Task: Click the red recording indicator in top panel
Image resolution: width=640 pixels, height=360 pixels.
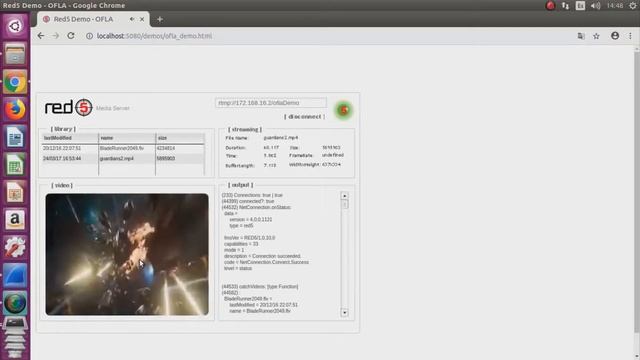Action: point(550,5)
